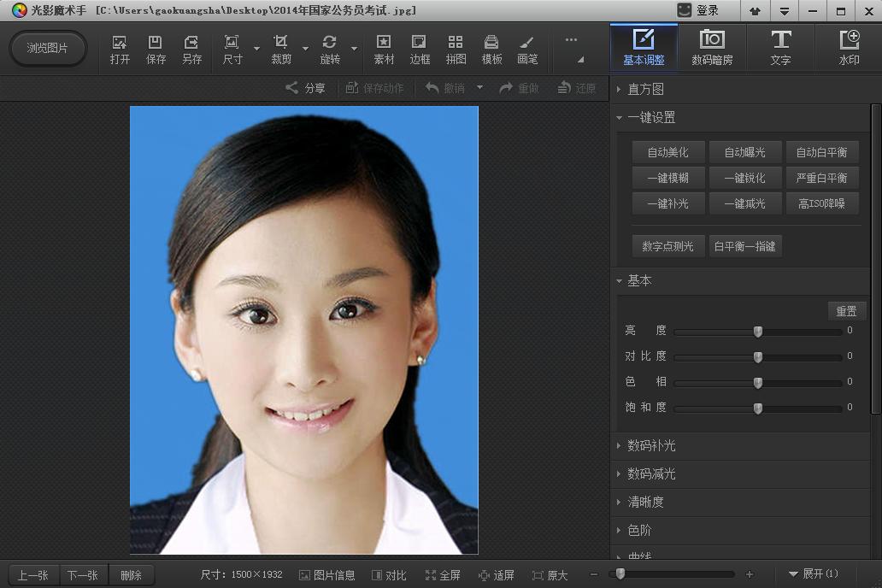Open the 尺寸 resize tool
Viewport: 882px width, 588px height.
[231, 48]
